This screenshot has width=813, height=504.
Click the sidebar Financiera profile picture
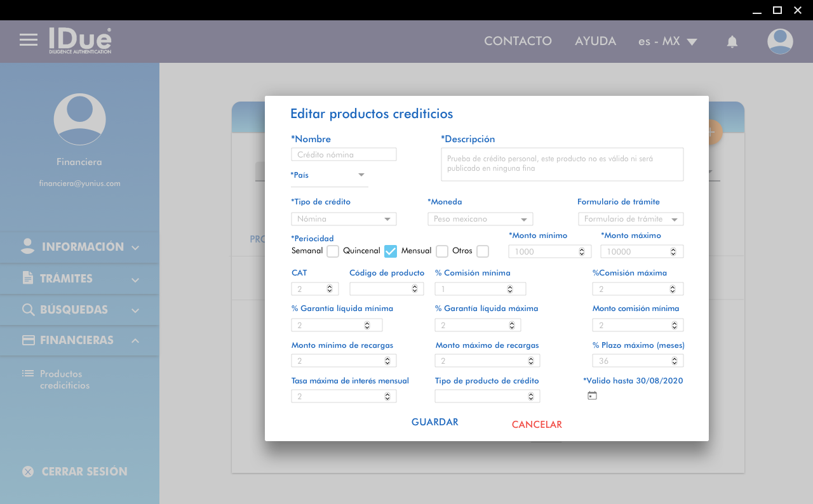tap(79, 119)
